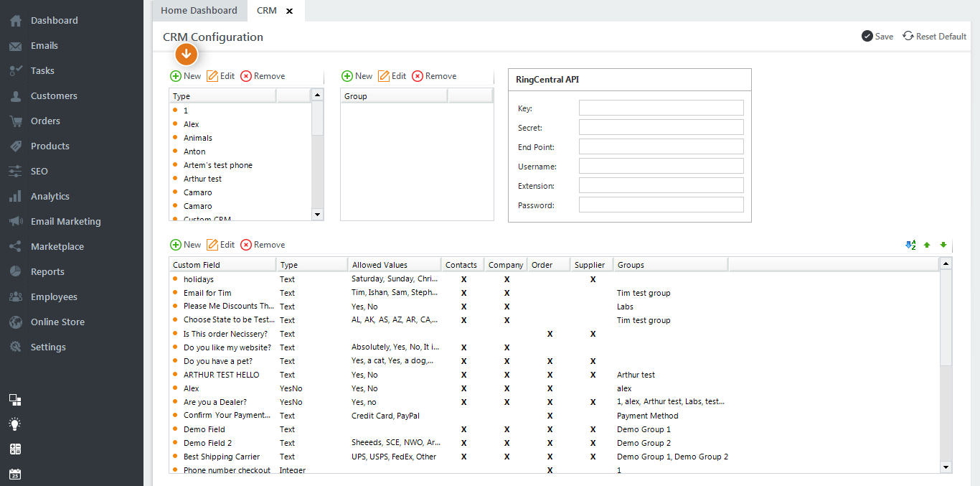Open Online Store via the globe icon
Screen dimensions: 980x486
[15, 322]
